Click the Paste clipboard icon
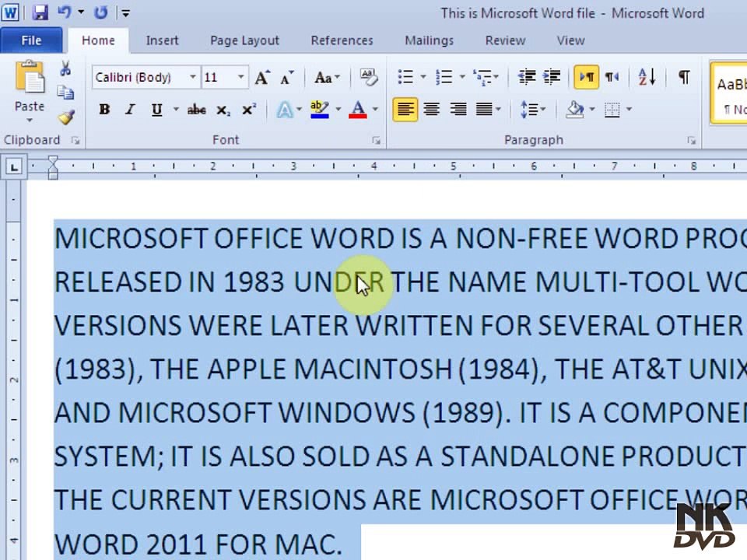Screen dimensions: 747x560 [30, 77]
